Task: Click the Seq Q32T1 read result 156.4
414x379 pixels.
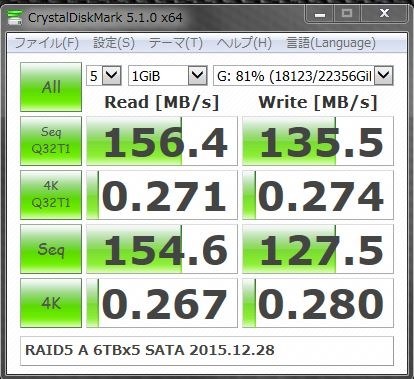Action: pyautogui.click(x=162, y=141)
